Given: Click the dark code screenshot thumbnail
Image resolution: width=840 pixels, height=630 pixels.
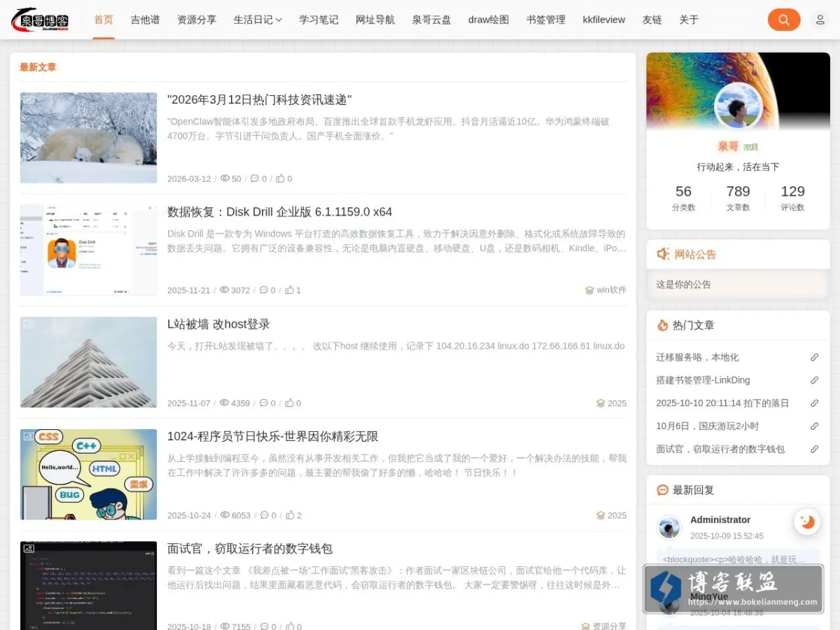Looking at the screenshot, I should pos(88,585).
